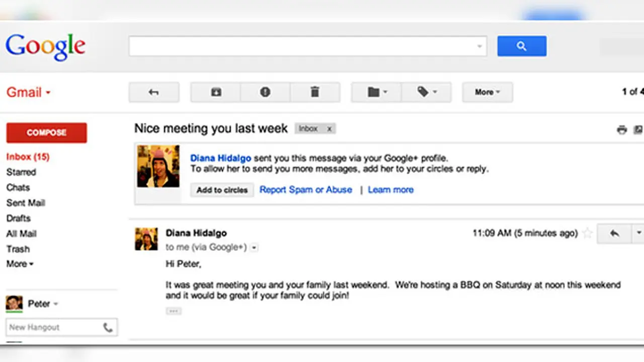The image size is (644, 362).
Task: Open Inbox (15) folder
Action: pos(28,157)
